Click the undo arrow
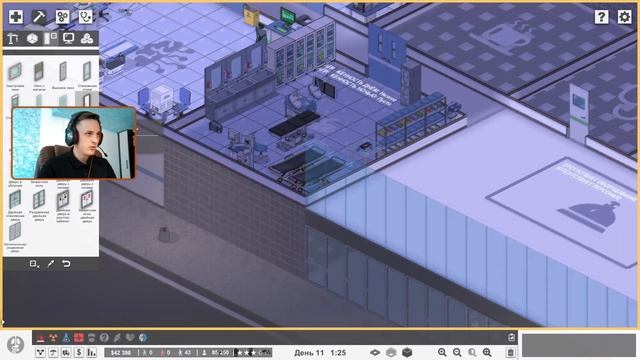 pos(66,264)
